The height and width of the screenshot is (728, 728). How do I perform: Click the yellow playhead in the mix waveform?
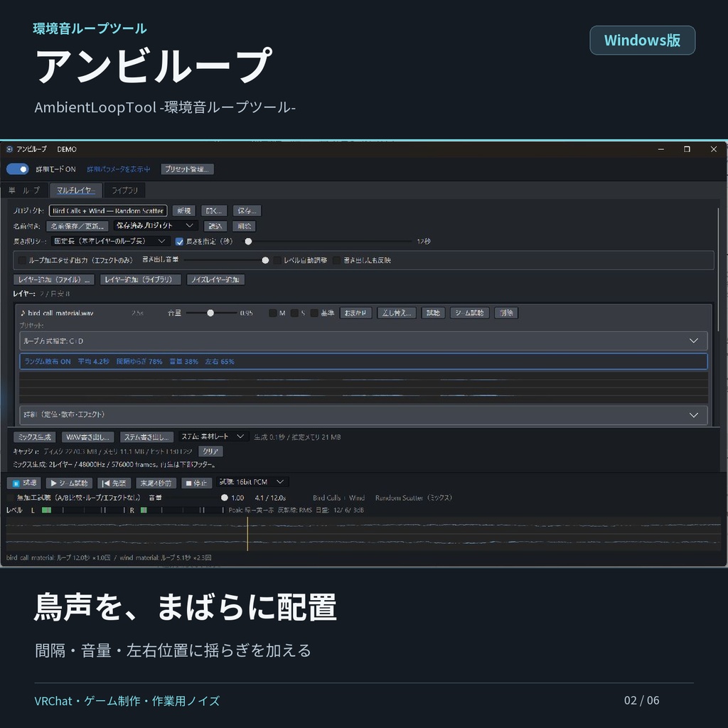point(247,534)
